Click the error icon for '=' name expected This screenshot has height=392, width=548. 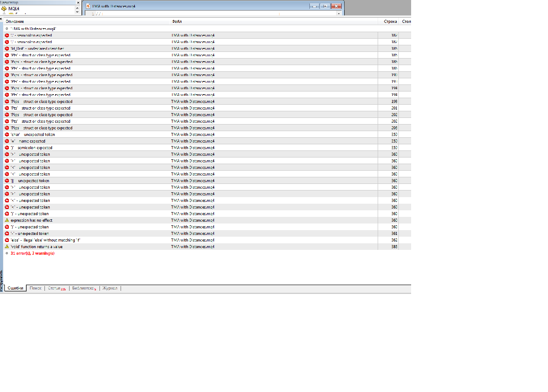7,141
